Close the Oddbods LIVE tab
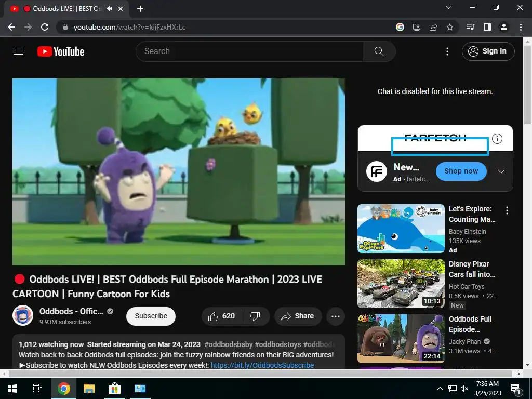This screenshot has height=399, width=532. coord(121,9)
